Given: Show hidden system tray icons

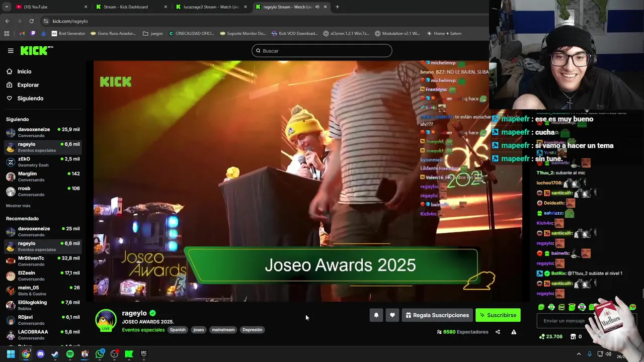Looking at the screenshot, I should point(579,354).
